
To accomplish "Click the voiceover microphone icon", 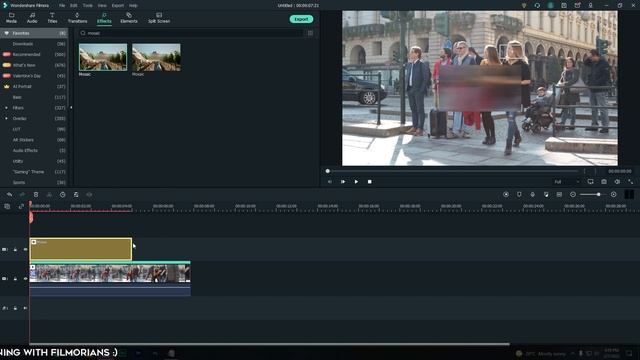I will click(533, 195).
